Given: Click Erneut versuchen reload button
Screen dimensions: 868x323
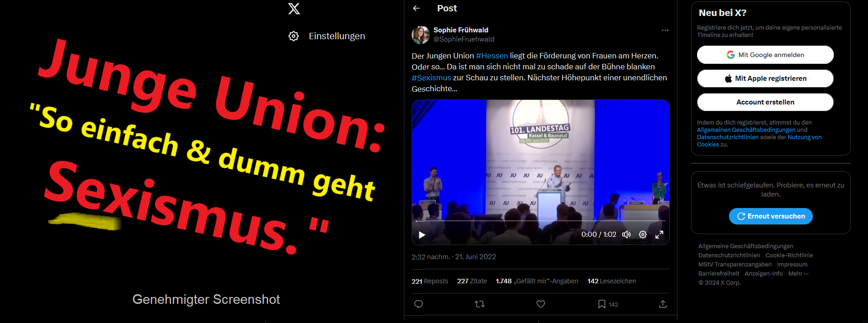Looking at the screenshot, I should [x=771, y=216].
